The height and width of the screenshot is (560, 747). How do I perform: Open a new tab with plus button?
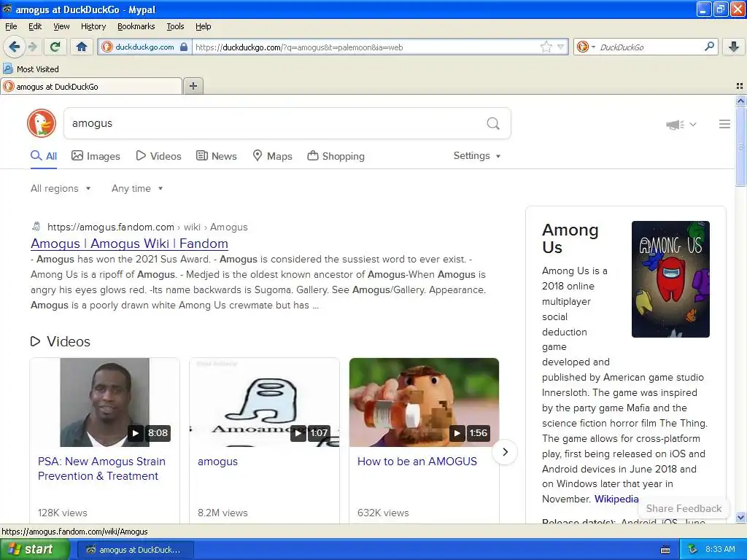point(193,86)
